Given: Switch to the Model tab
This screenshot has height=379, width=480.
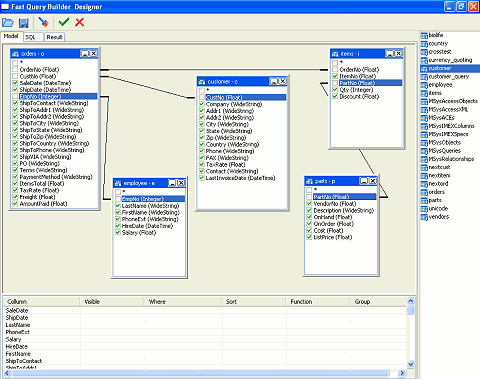Looking at the screenshot, I should tap(11, 36).
